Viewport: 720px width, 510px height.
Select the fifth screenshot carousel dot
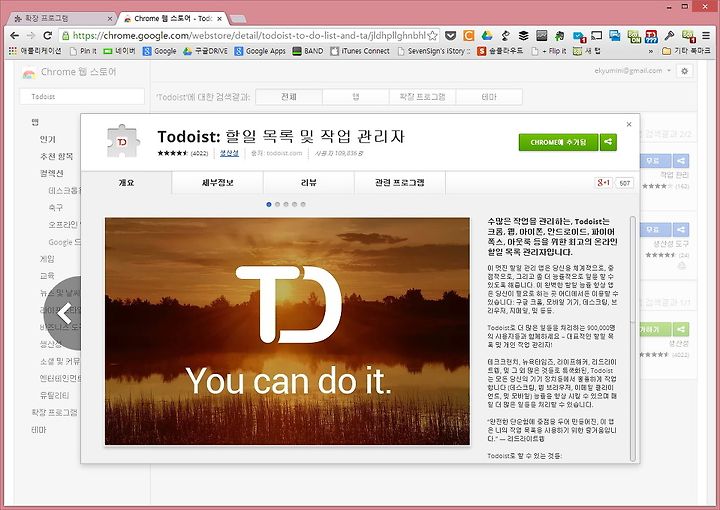pyautogui.click(x=303, y=205)
